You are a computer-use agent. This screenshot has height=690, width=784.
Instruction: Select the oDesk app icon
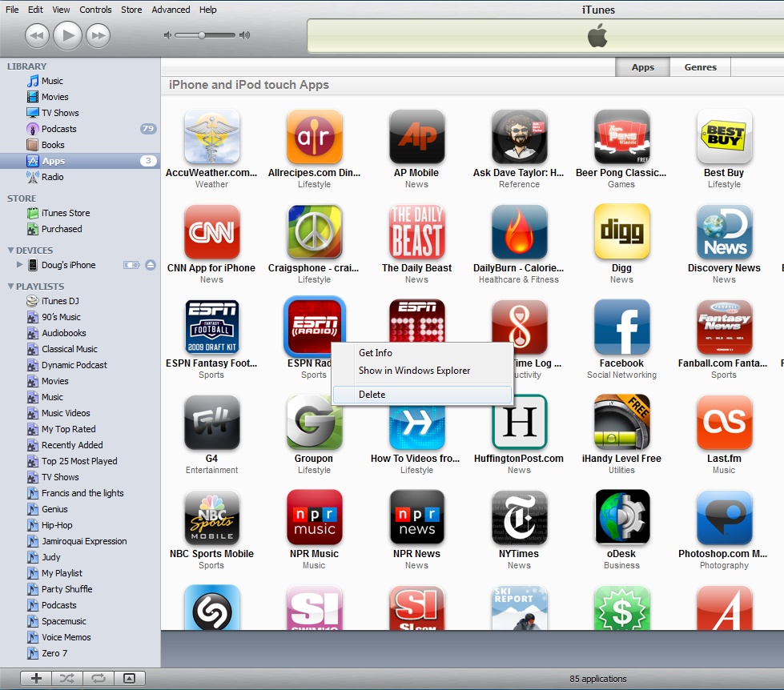point(621,517)
